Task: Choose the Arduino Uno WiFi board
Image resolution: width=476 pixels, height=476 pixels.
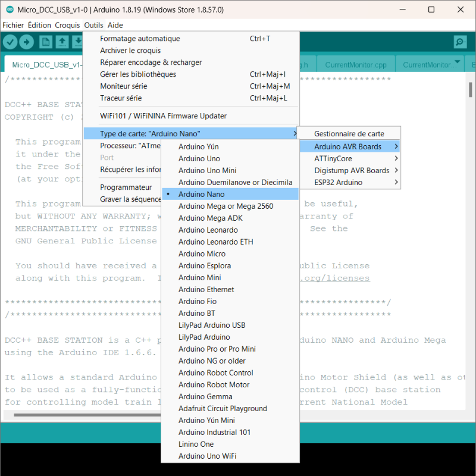Action: click(x=230, y=456)
